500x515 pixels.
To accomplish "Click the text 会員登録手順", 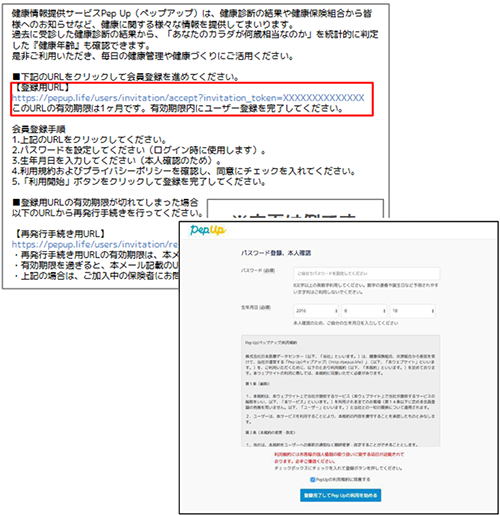I will coord(39,129).
